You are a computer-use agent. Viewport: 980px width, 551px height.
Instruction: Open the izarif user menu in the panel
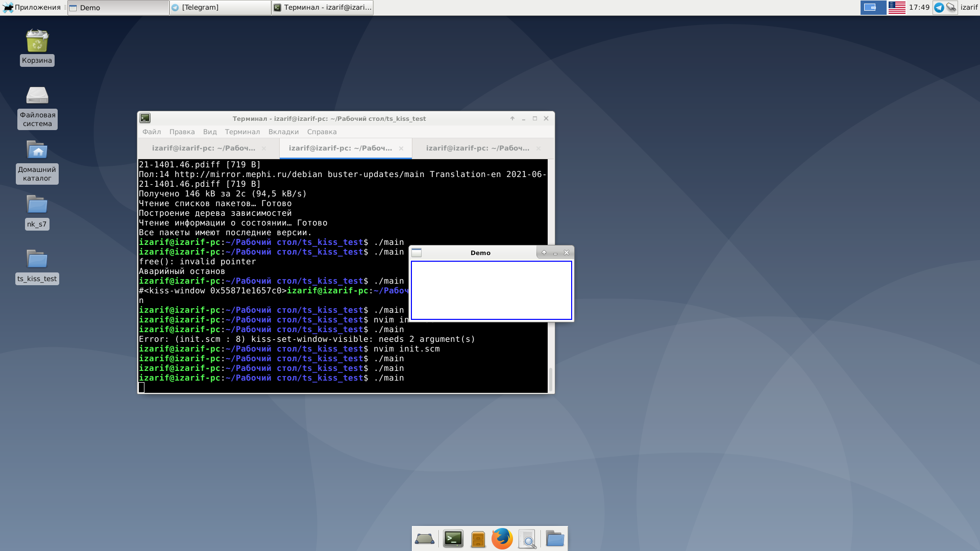pos(969,8)
